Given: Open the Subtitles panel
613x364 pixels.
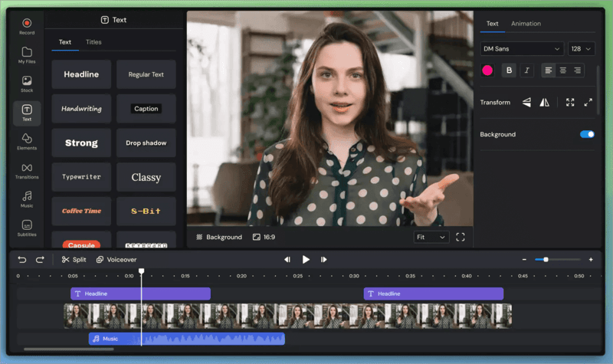Looking at the screenshot, I should pyautogui.click(x=27, y=228).
